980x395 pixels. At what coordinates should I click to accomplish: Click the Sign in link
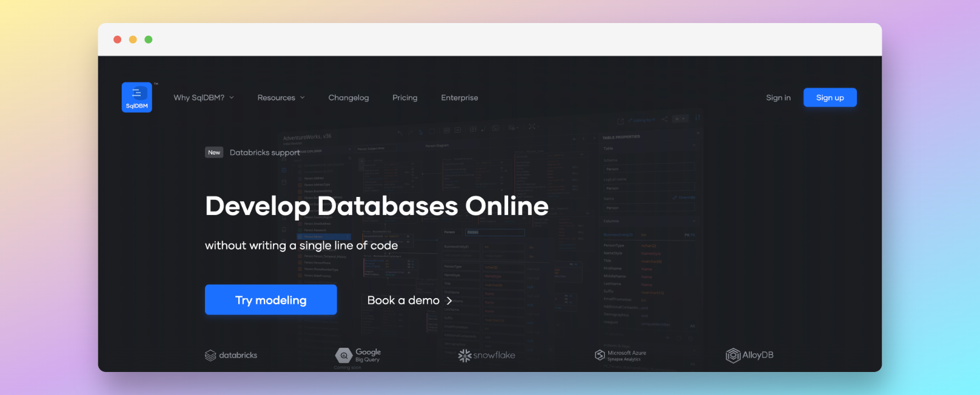[x=778, y=98]
